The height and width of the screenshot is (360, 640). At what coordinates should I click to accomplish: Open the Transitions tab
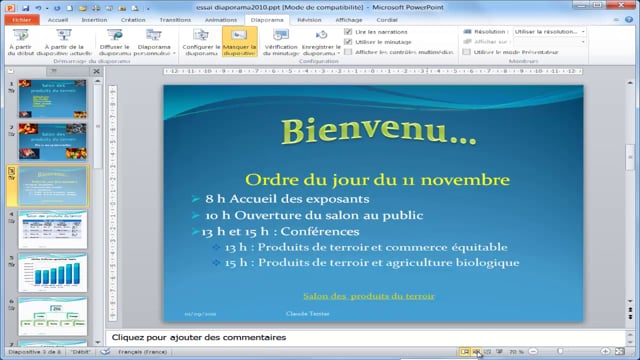pyautogui.click(x=175, y=20)
